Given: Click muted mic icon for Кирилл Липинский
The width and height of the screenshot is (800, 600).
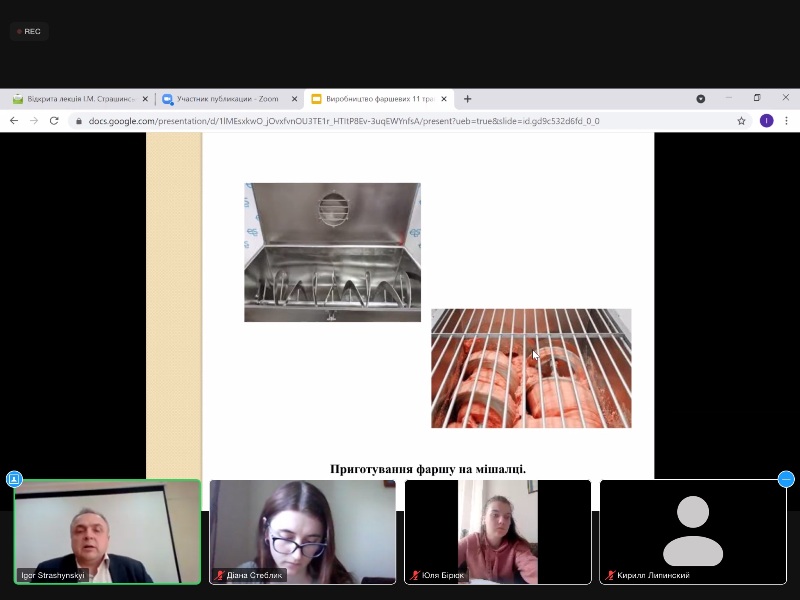Looking at the screenshot, I should 610,575.
